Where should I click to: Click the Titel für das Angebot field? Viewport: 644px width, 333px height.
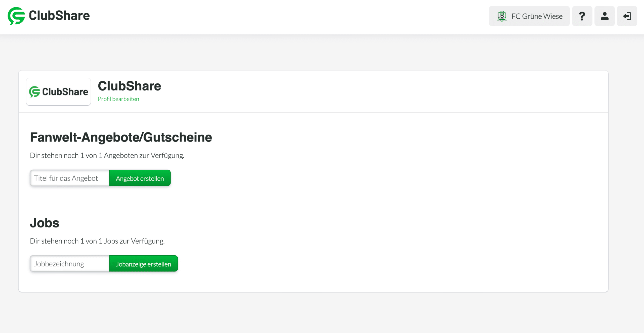70,178
